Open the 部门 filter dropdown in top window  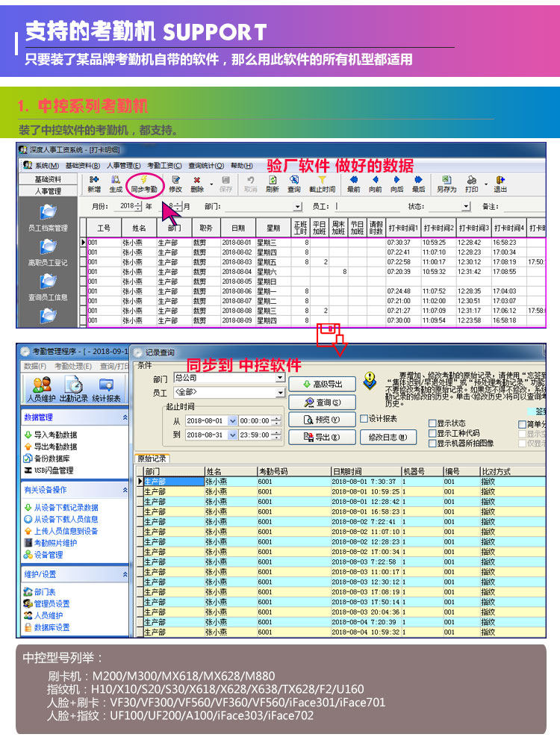tap(297, 207)
